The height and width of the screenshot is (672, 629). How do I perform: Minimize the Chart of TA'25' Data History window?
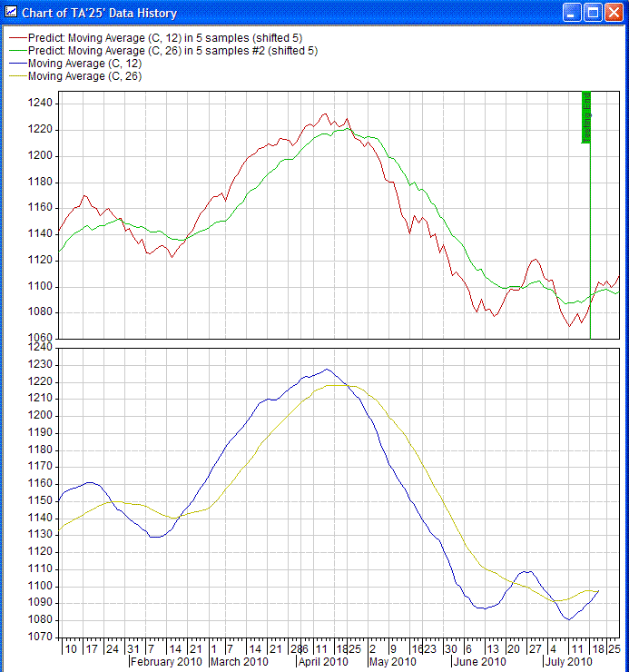[572, 13]
